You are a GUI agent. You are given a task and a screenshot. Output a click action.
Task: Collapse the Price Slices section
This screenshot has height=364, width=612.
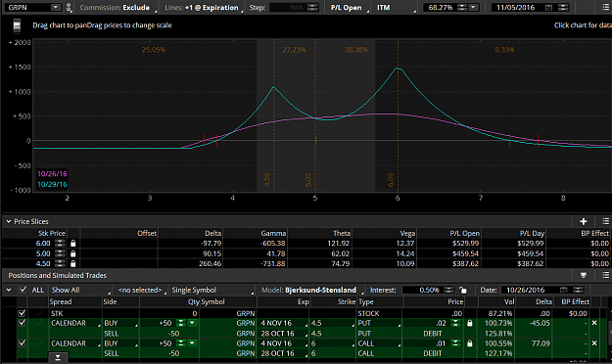9,221
